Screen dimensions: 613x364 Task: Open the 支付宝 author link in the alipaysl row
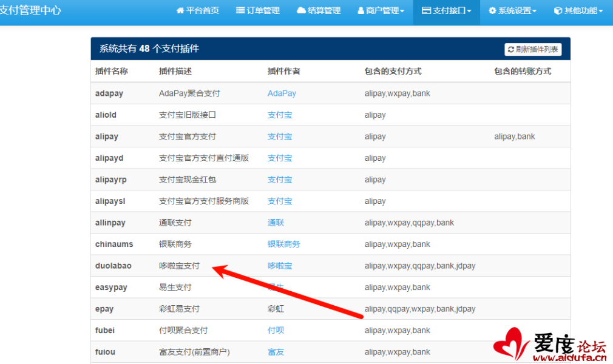coord(280,201)
